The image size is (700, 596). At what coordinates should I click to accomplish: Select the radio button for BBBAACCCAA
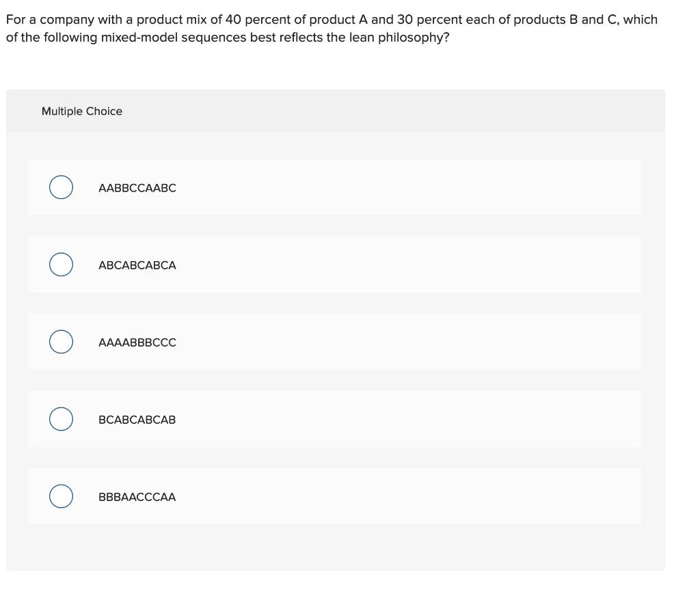pyautogui.click(x=60, y=496)
